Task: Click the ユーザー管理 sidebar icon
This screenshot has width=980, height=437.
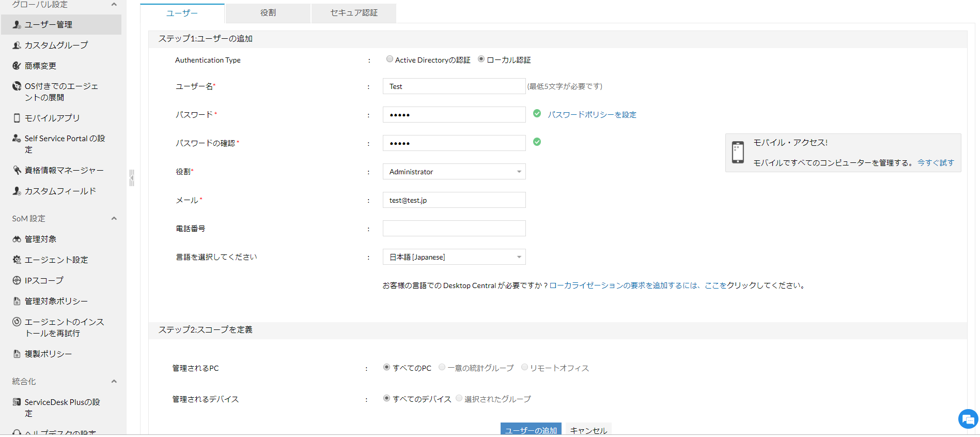Action: tap(17, 24)
